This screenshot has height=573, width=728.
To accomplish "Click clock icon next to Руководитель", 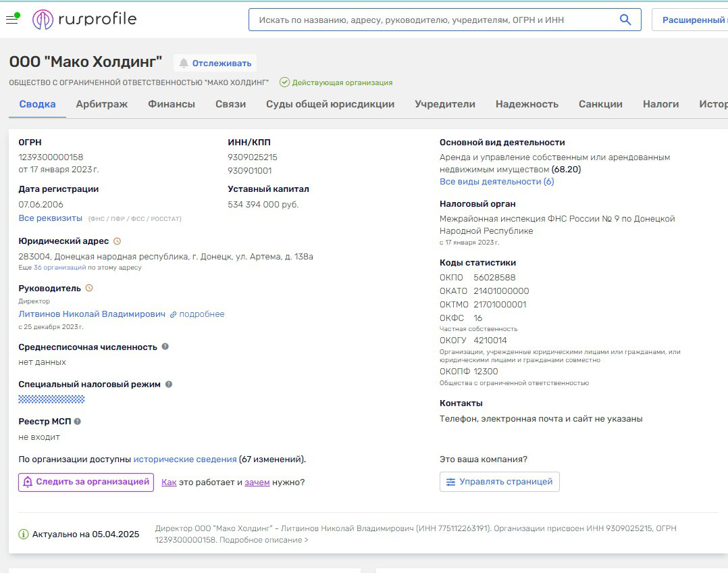I will pyautogui.click(x=89, y=288).
